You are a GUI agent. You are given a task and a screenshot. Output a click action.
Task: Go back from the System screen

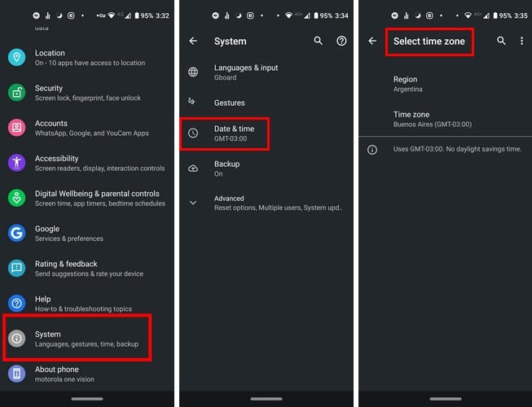pos(193,41)
